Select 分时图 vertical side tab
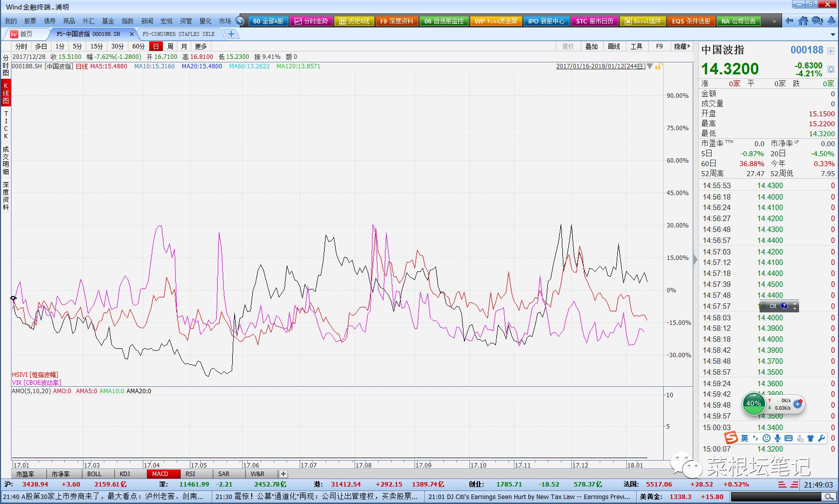Image resolution: width=839 pixels, height=504 pixels. pyautogui.click(x=5, y=65)
